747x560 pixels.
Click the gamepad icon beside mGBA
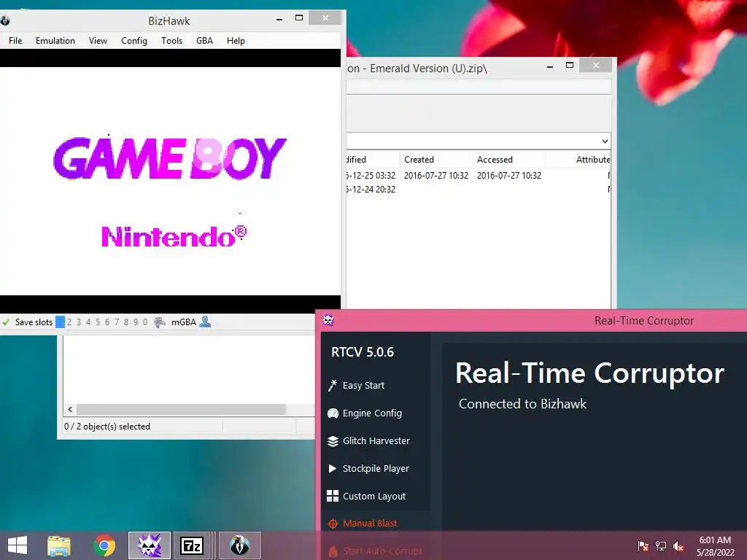tap(160, 322)
